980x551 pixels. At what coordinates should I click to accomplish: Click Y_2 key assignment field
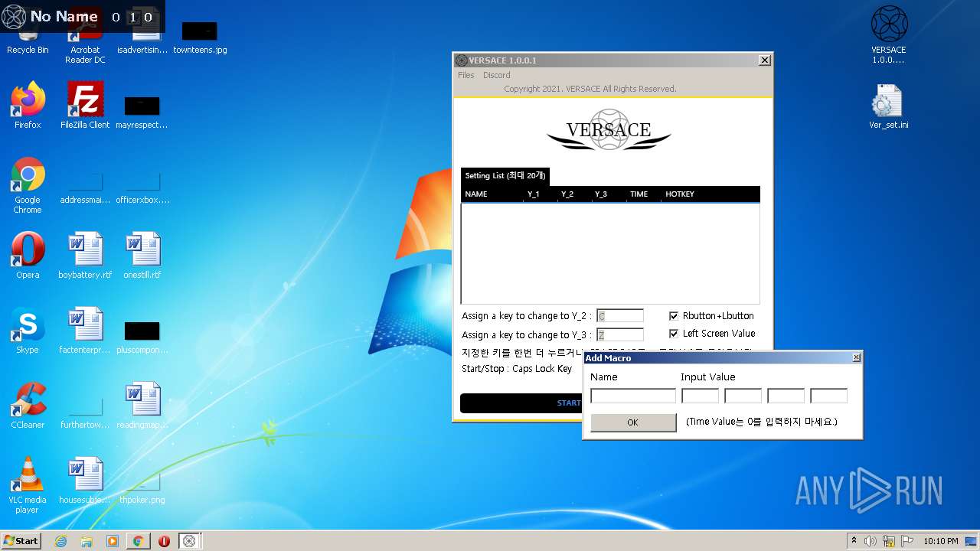620,315
